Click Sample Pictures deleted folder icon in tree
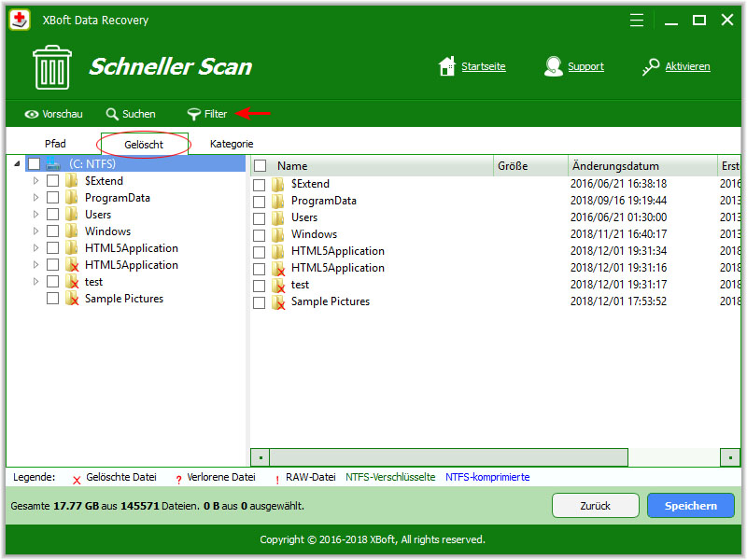 72,299
